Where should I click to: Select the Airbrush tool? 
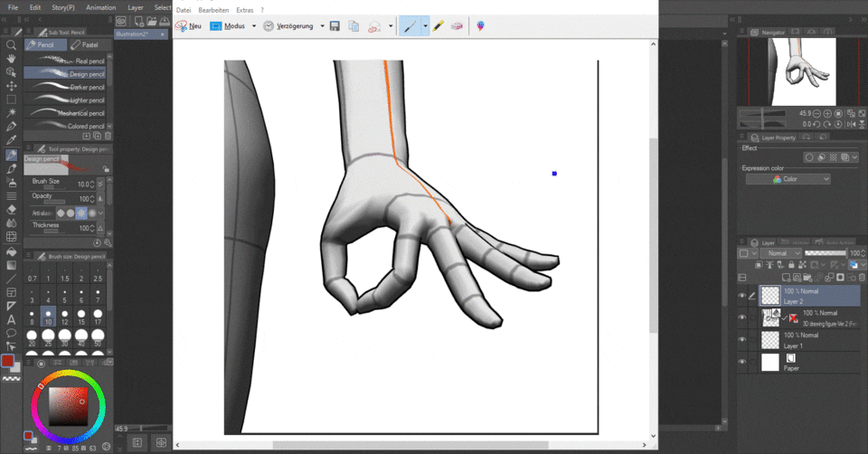[x=11, y=183]
